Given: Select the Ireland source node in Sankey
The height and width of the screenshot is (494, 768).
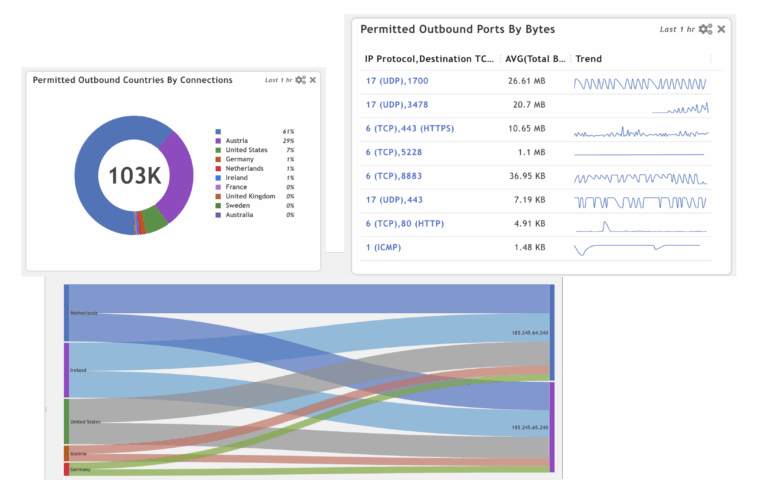Looking at the screenshot, I should pyautogui.click(x=67, y=370).
